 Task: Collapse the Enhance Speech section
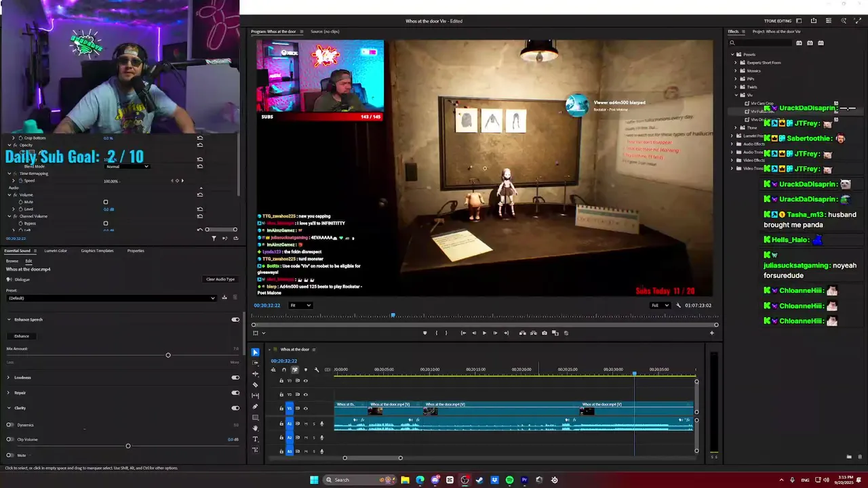click(x=9, y=319)
